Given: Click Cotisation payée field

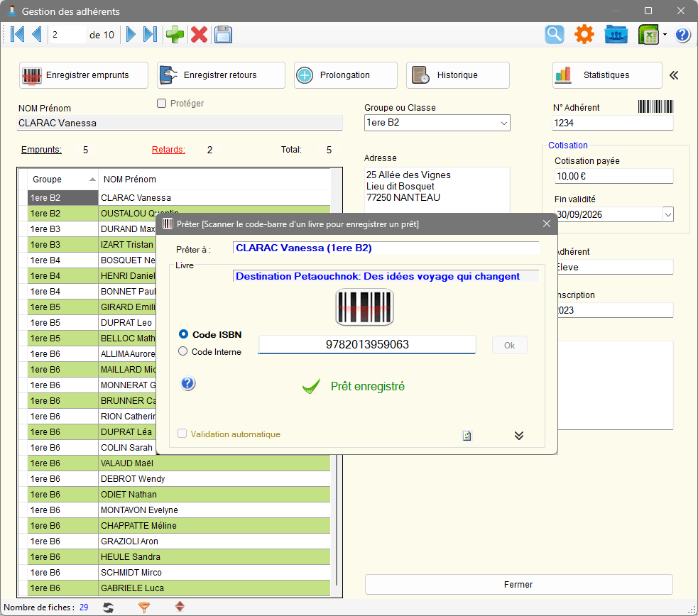Looking at the screenshot, I should click(614, 176).
